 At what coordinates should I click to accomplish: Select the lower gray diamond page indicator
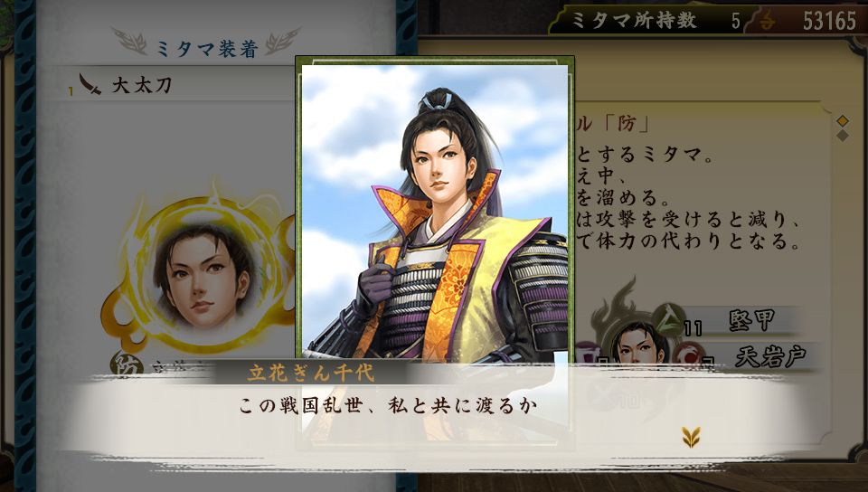[842, 135]
